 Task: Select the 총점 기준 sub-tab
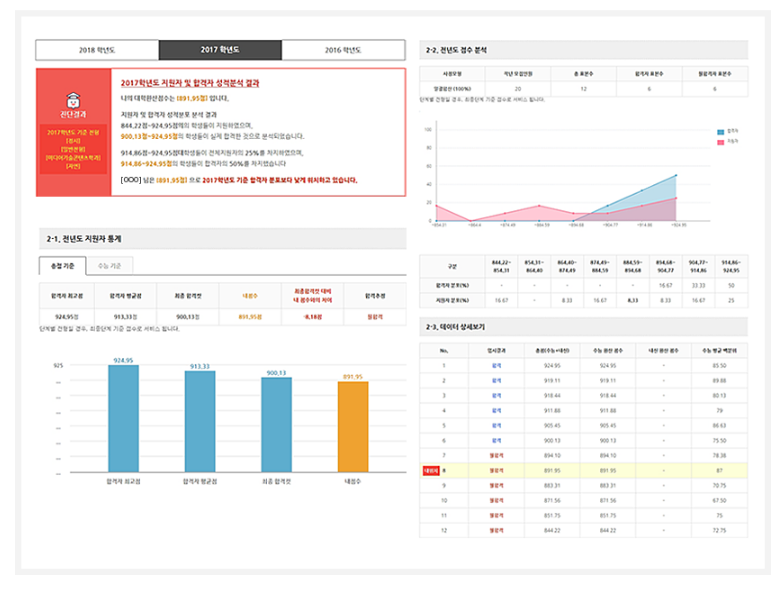(x=62, y=265)
